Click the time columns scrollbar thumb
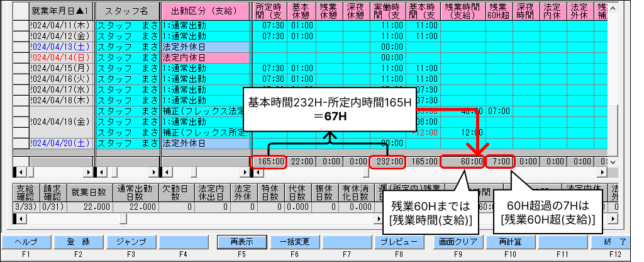 (366, 171)
